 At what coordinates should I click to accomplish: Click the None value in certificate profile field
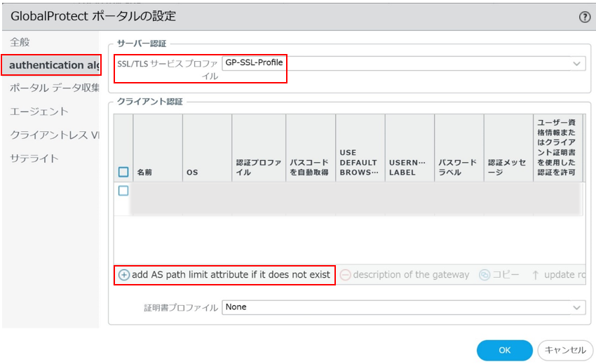[x=236, y=307]
